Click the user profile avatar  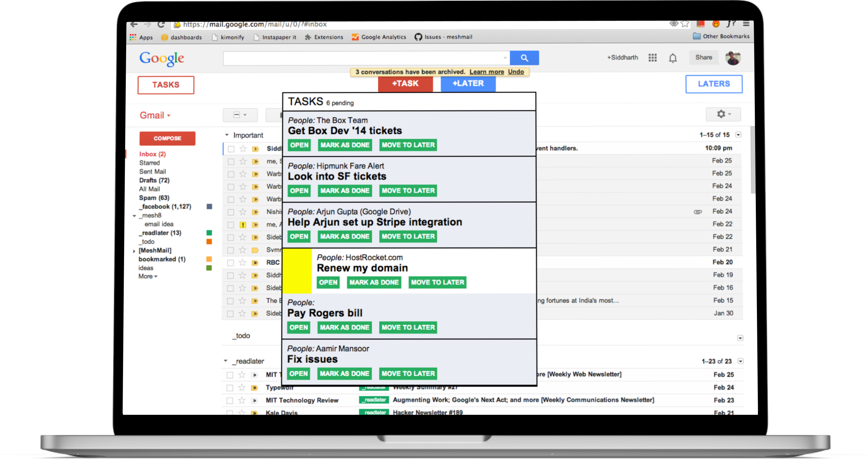732,58
